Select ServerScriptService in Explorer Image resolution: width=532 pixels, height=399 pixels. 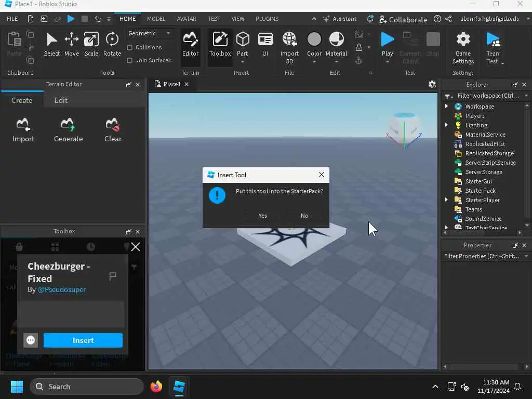490,163
